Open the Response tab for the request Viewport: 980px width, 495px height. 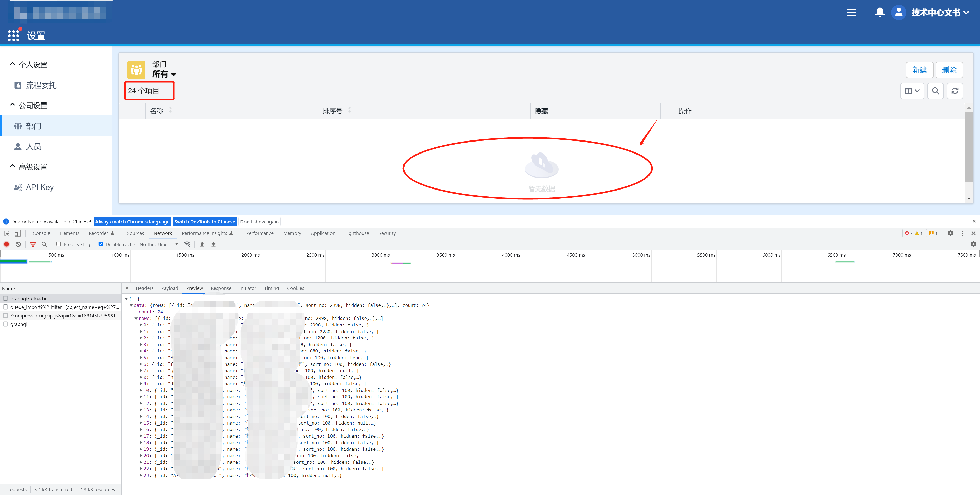(221, 288)
